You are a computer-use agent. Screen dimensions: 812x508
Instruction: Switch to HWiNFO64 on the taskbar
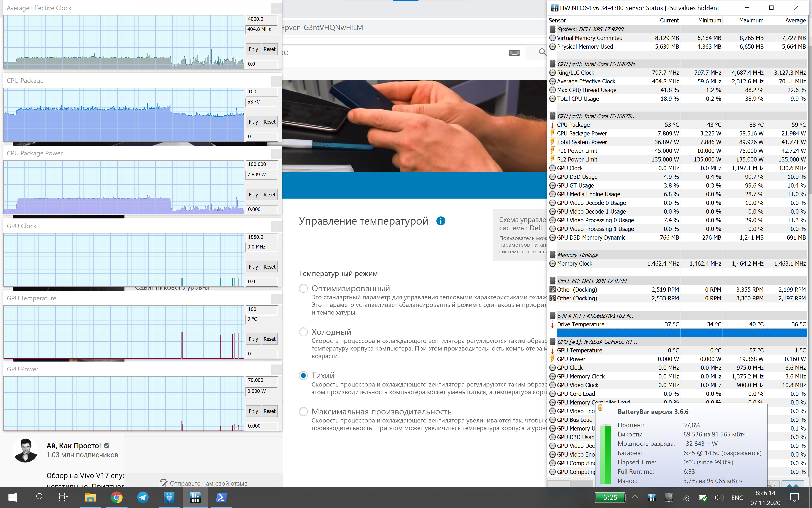click(x=195, y=497)
